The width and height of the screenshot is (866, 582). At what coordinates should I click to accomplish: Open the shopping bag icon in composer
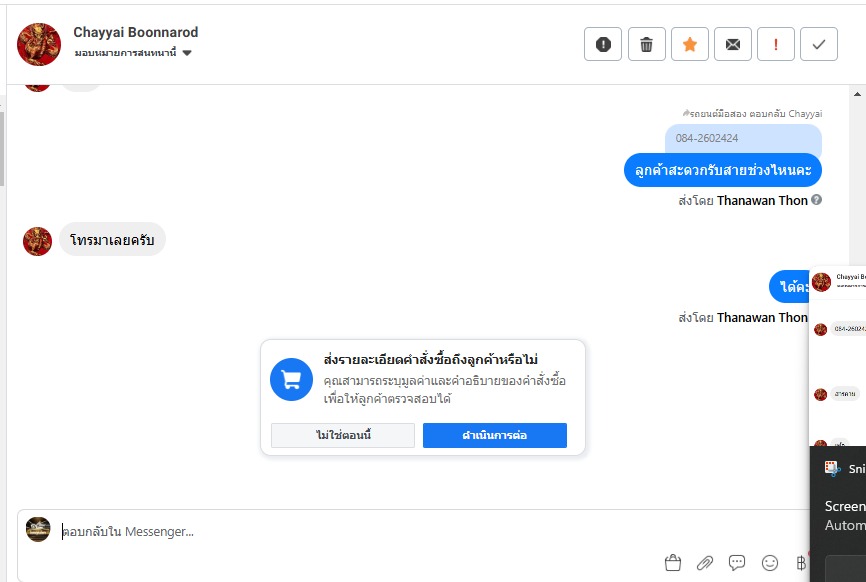coord(673,563)
